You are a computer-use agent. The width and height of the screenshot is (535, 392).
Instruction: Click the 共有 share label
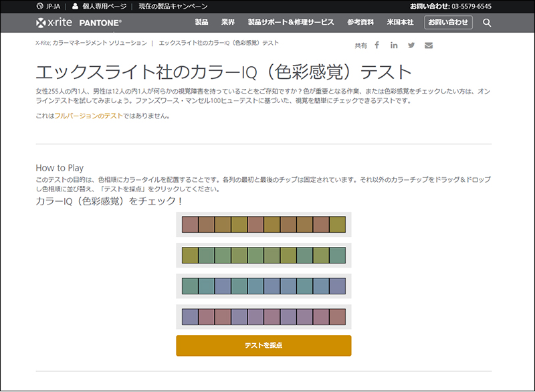360,45
